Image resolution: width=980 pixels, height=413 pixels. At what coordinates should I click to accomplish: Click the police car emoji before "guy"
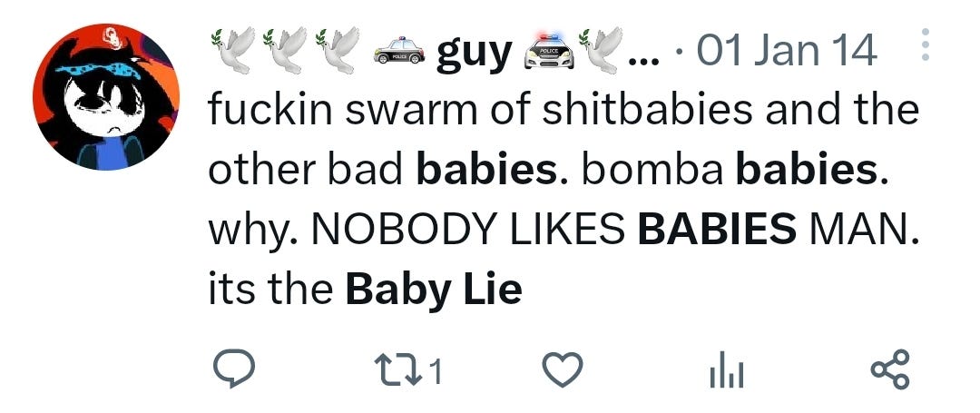pyautogui.click(x=398, y=51)
